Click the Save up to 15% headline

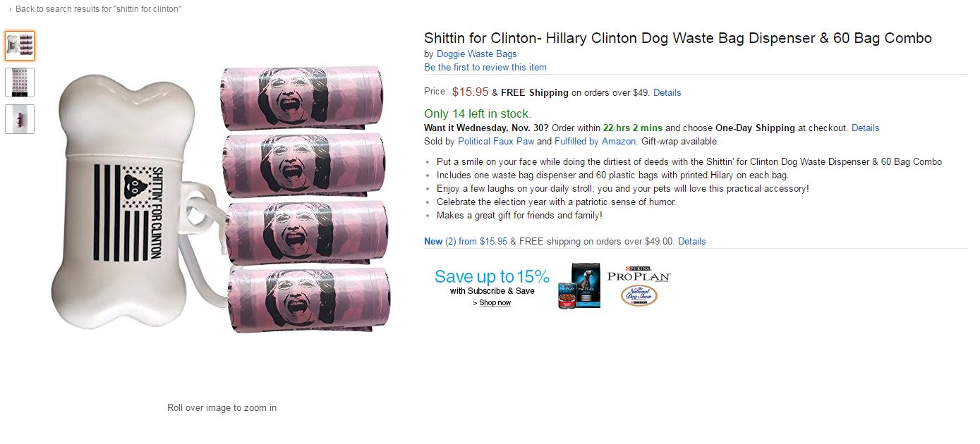(492, 276)
